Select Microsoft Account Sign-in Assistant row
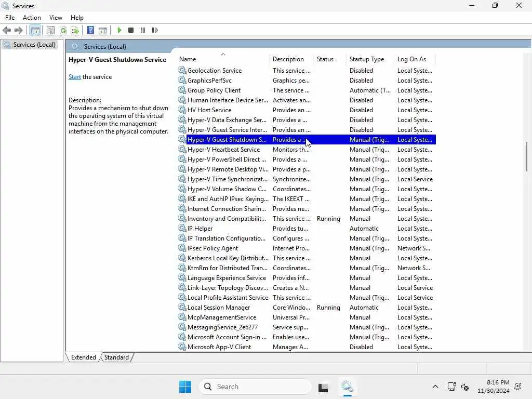This screenshot has width=532, height=399. click(x=307, y=337)
